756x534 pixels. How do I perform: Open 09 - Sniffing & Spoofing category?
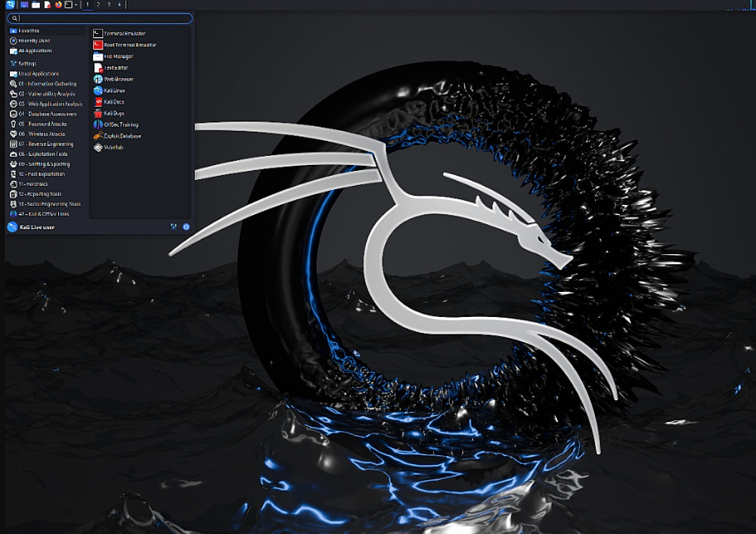coord(47,164)
